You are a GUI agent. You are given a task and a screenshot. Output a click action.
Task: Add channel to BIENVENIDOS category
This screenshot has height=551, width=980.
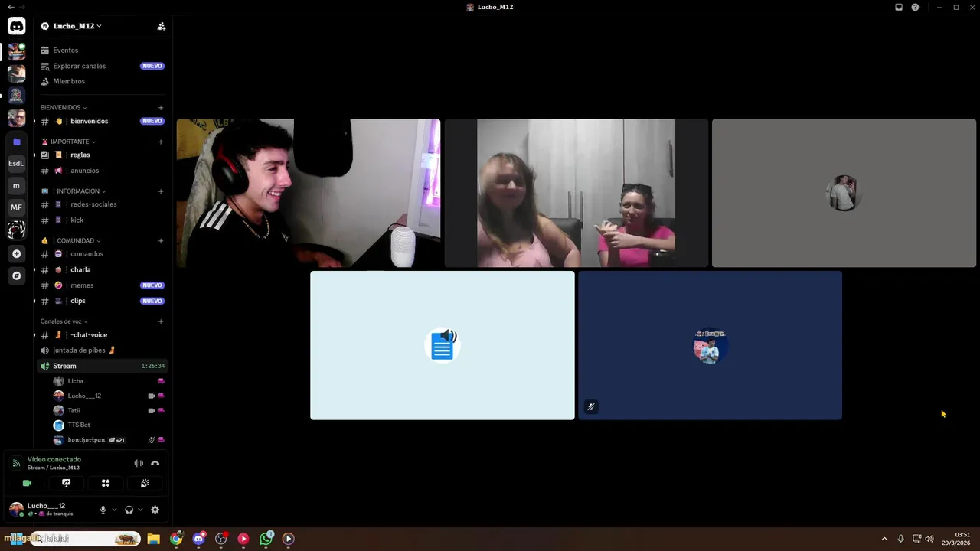pyautogui.click(x=160, y=108)
